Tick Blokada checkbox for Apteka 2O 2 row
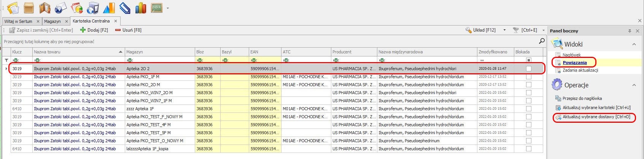Viewport: 644px width, 159px height. [x=528, y=69]
